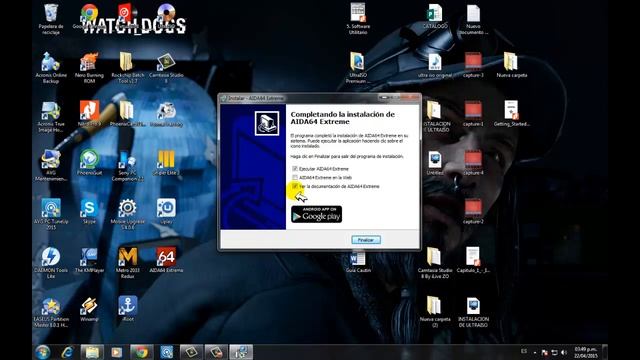The height and width of the screenshot is (360, 640).
Task: Open Windows Media Player from the taskbar
Action: pos(117,352)
